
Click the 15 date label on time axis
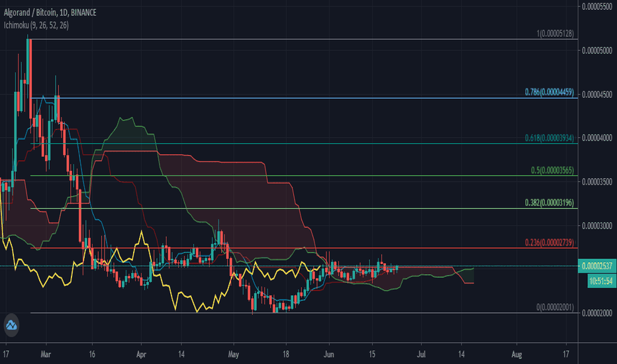tap(372, 354)
